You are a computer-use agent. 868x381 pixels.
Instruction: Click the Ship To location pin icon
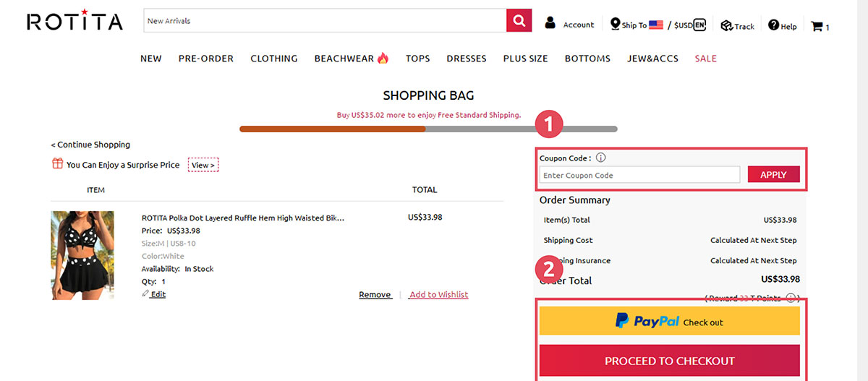(615, 25)
